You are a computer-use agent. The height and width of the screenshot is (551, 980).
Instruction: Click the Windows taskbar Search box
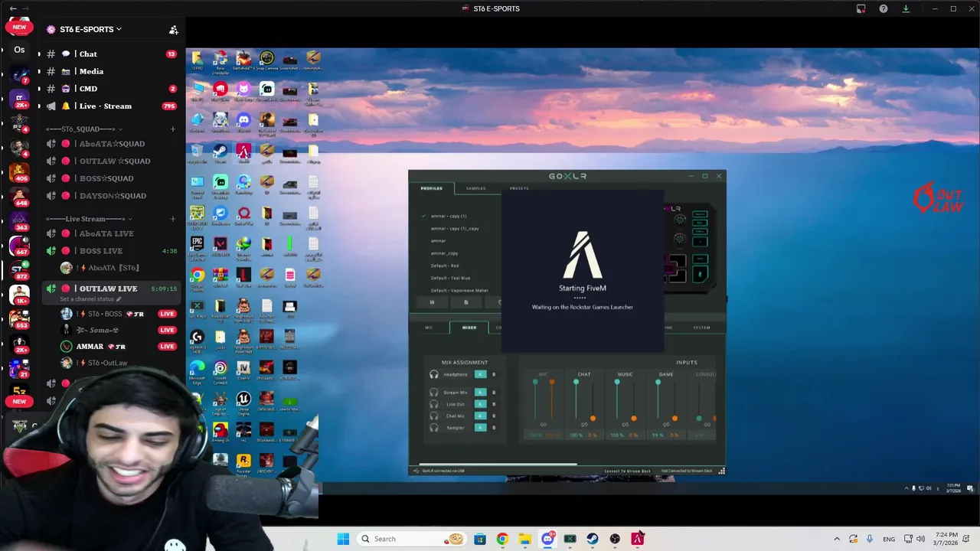tap(411, 539)
